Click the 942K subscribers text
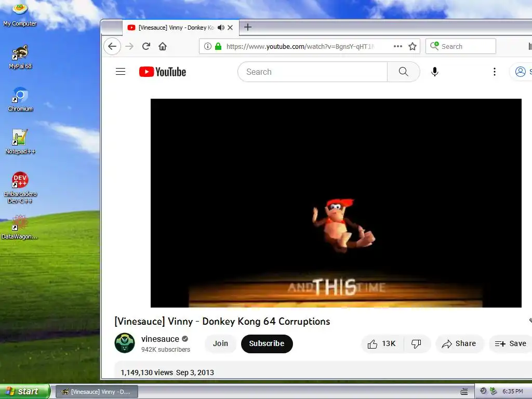The width and height of the screenshot is (532, 399). [166, 350]
